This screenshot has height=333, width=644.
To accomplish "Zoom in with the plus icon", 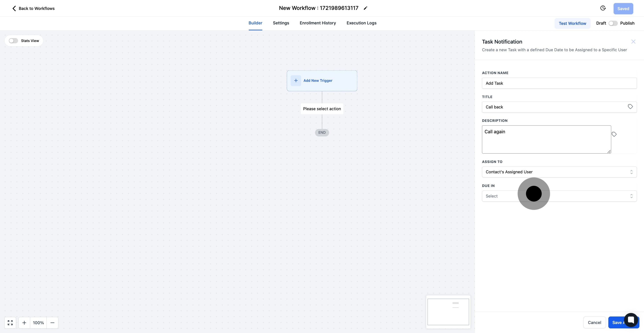I will point(24,322).
